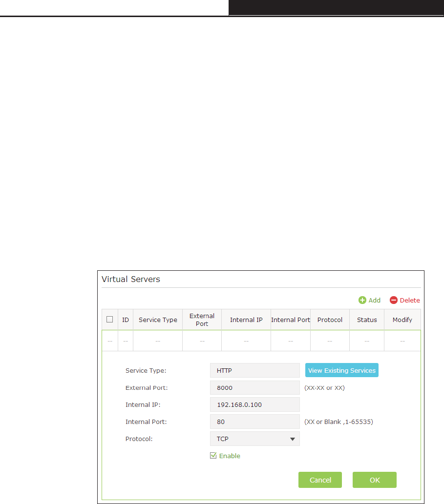Click the Modify column header
Screen dimensions: 444x504
402,320
